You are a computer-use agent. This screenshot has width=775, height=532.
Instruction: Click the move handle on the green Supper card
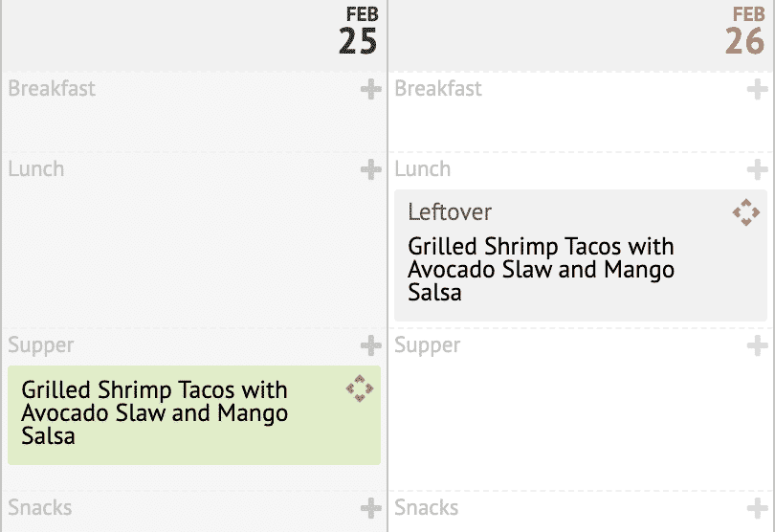(359, 388)
